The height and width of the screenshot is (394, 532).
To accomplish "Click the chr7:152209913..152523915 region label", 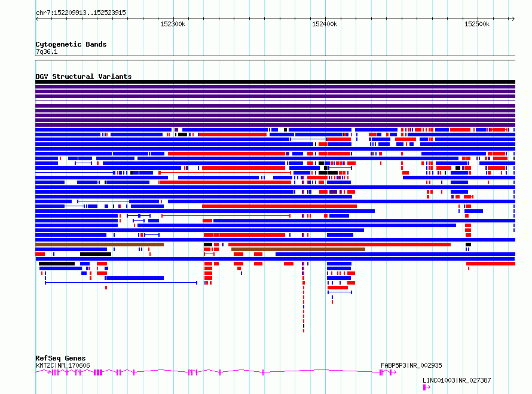I will (x=81, y=13).
